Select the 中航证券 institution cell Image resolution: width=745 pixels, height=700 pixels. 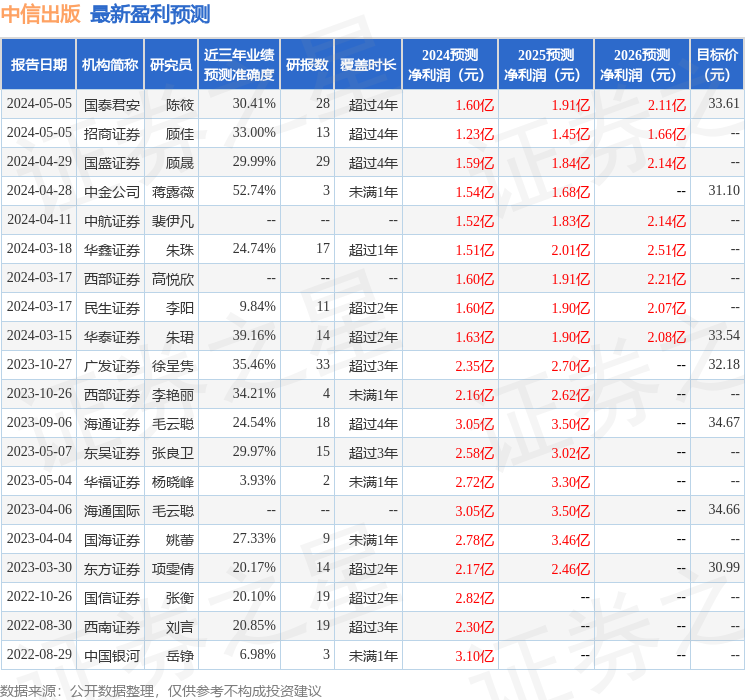[112, 221]
